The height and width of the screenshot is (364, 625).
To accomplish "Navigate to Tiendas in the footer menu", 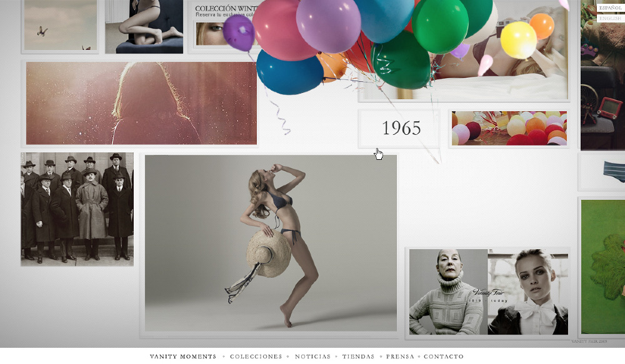I will tap(358, 357).
